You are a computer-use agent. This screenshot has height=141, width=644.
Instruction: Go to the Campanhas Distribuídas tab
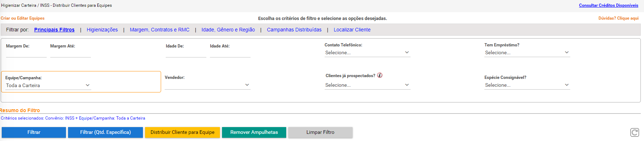294,30
